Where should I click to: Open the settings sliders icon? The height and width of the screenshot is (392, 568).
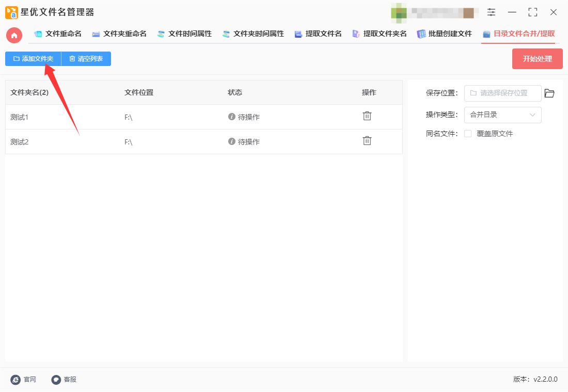click(491, 12)
